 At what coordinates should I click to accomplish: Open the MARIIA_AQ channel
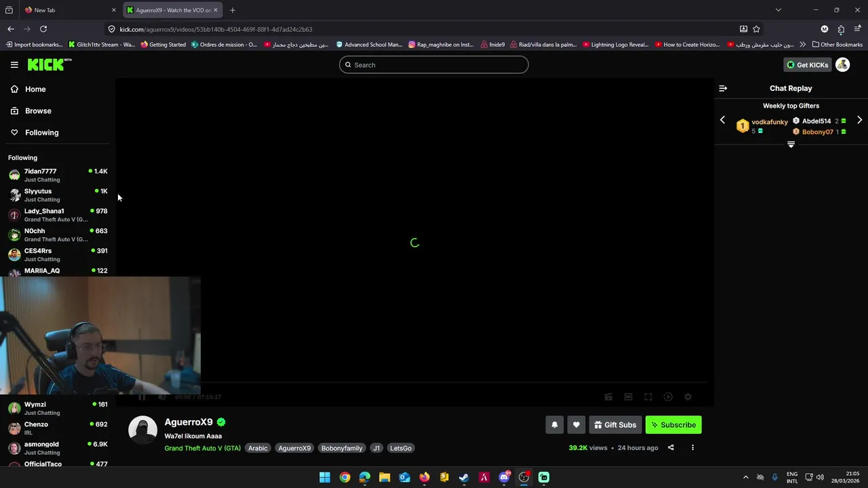point(58,271)
